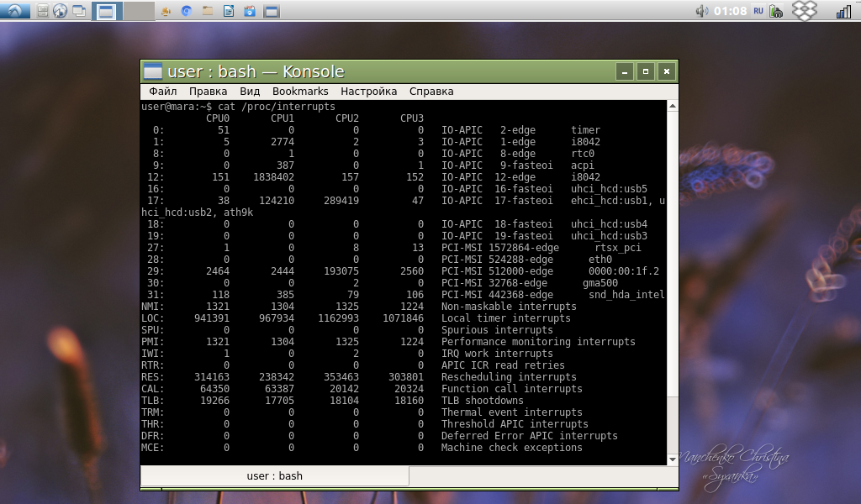Open the Файл menu
This screenshot has width=861, height=504.
point(163,91)
